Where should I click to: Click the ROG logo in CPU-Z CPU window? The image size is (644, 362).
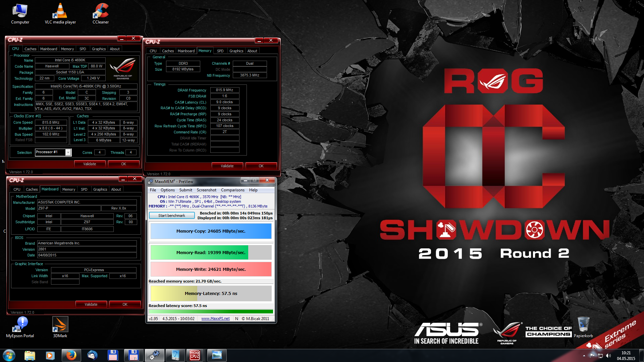pyautogui.click(x=123, y=69)
